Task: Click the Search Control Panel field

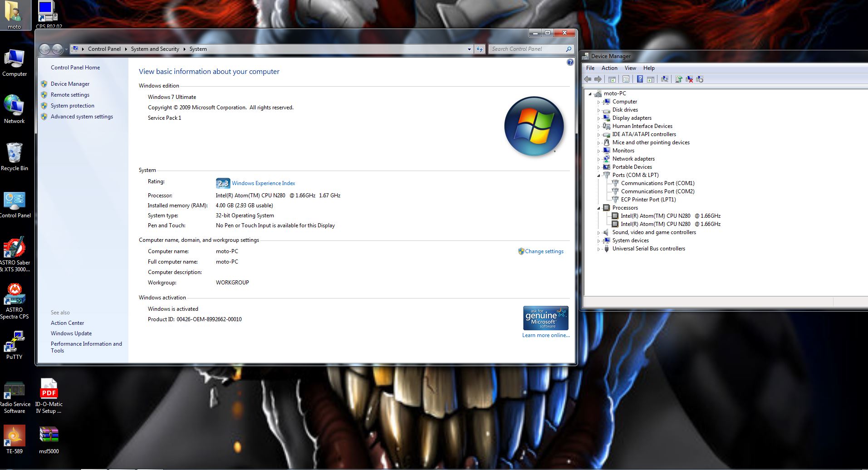Action: tap(526, 49)
